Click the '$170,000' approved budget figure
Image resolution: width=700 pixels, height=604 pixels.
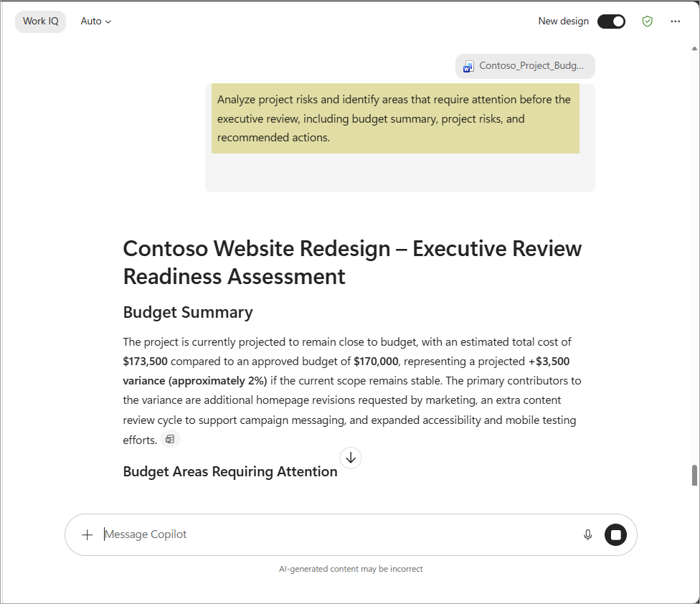pyautogui.click(x=376, y=361)
